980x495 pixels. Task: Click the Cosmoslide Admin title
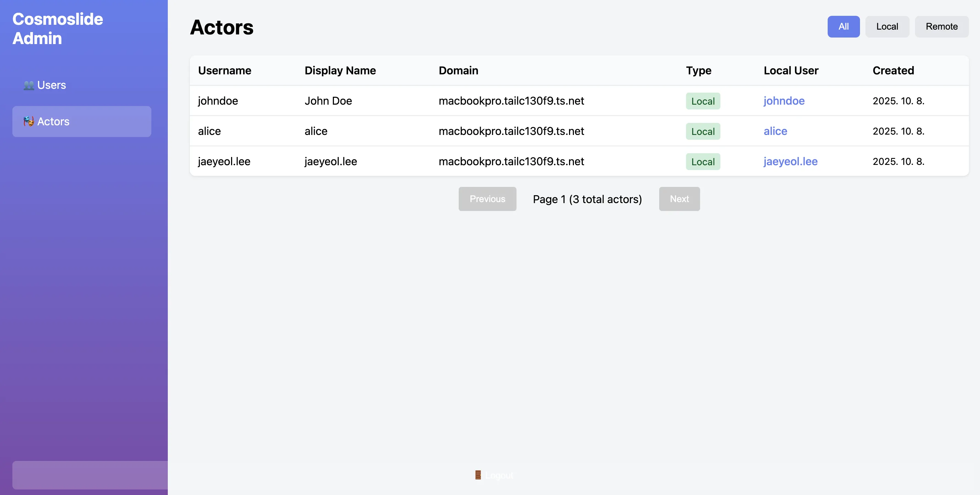tap(57, 29)
